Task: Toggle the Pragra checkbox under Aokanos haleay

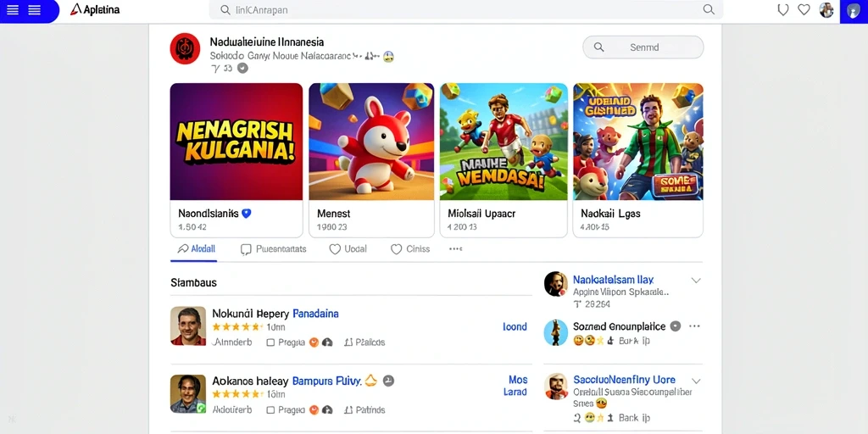Action: [x=270, y=410]
